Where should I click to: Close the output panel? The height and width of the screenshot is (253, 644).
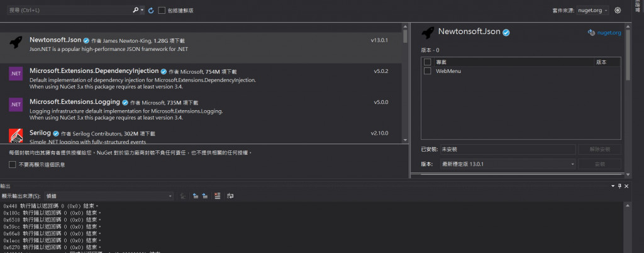coord(626,186)
